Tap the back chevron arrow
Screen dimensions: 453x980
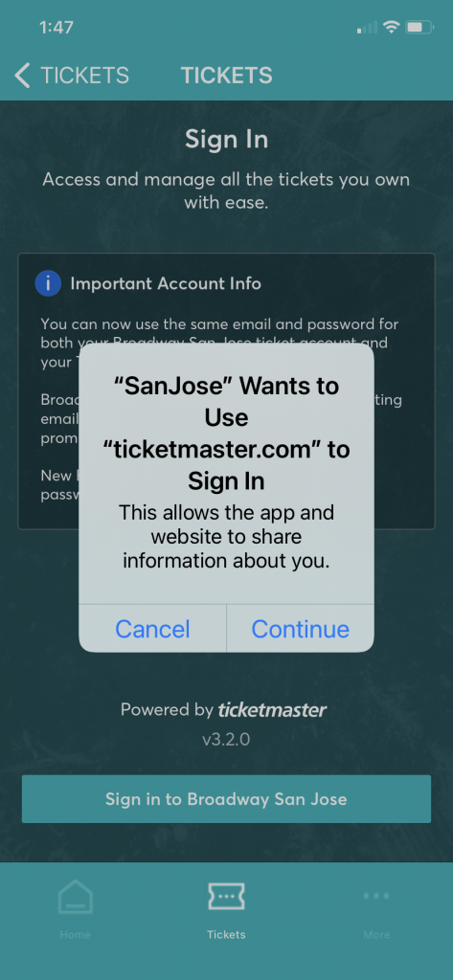click(x=23, y=76)
